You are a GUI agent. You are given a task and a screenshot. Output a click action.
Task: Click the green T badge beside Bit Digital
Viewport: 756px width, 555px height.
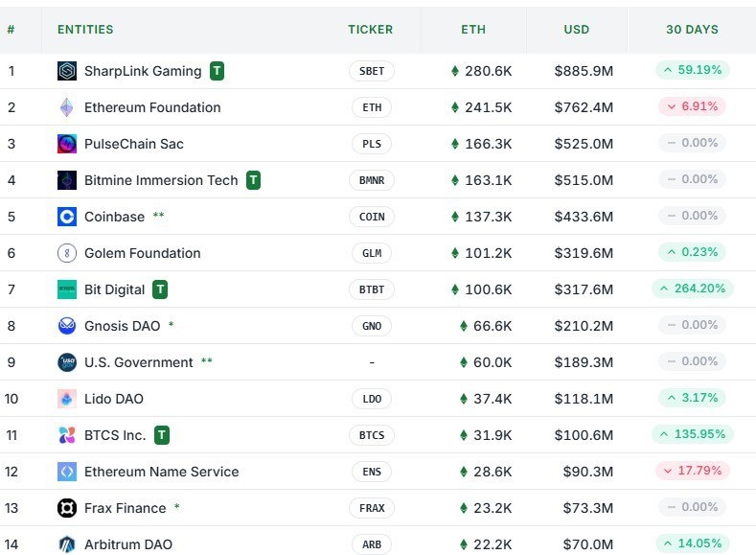point(160,289)
